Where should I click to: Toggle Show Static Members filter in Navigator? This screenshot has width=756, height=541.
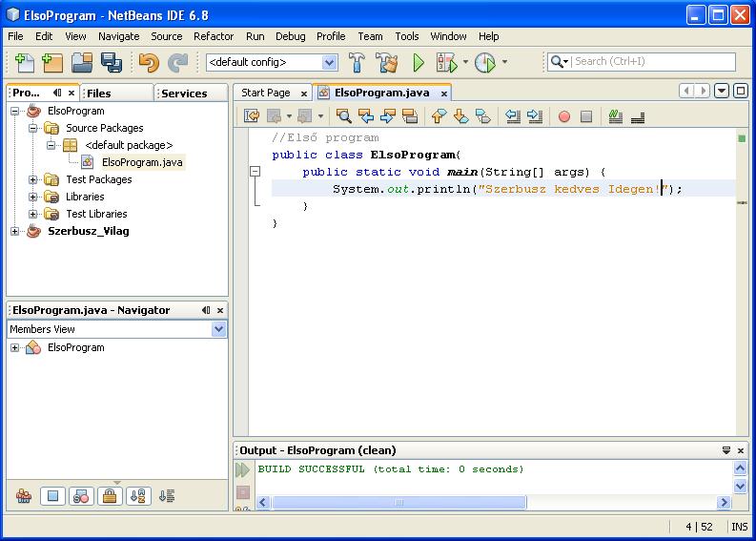81,496
